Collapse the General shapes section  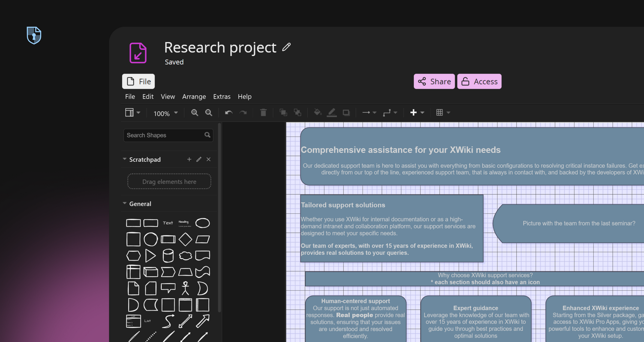[x=125, y=203]
